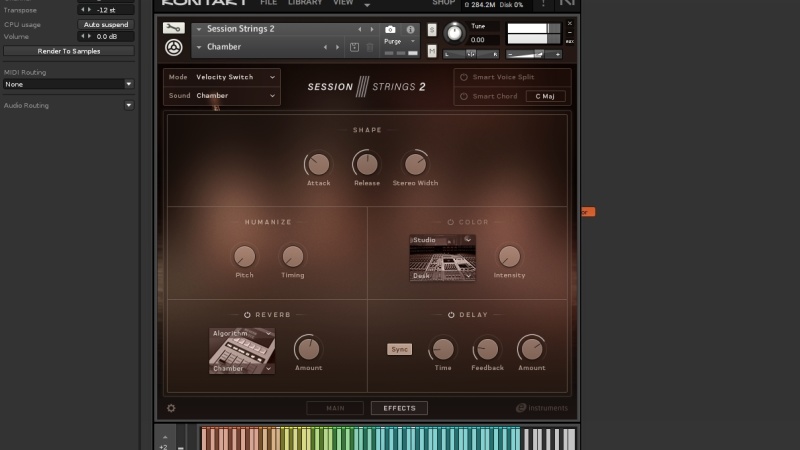Viewport: 800px width, 450px height.
Task: Shift keyboard octave up arrow
Action: [x=165, y=437]
